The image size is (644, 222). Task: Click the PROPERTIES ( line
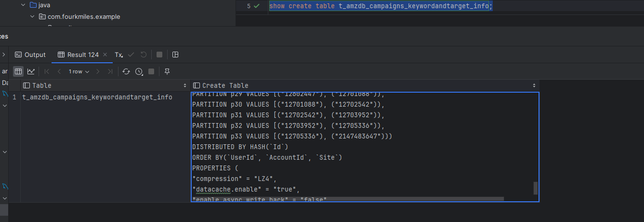point(215,168)
